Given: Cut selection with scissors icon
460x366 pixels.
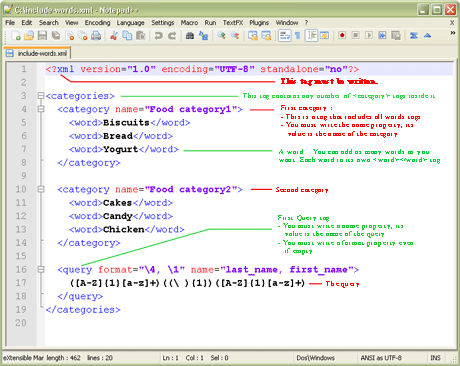Looking at the screenshot, I should 114,35.
